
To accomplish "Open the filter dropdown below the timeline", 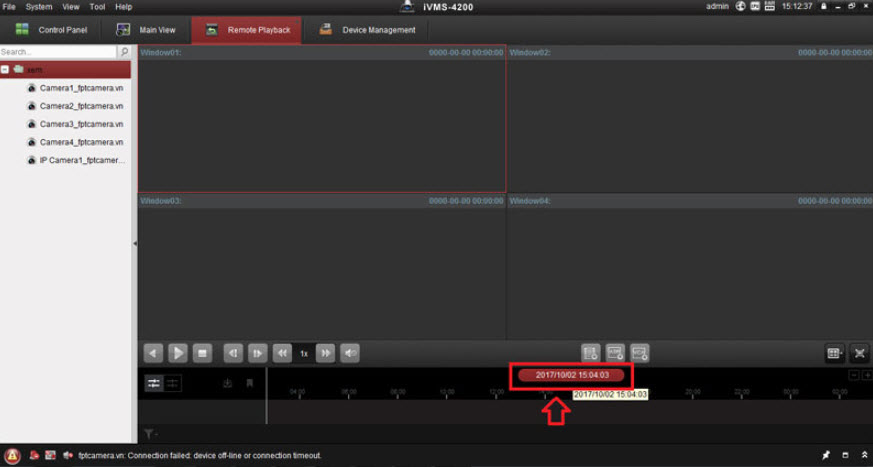I will (x=150, y=434).
